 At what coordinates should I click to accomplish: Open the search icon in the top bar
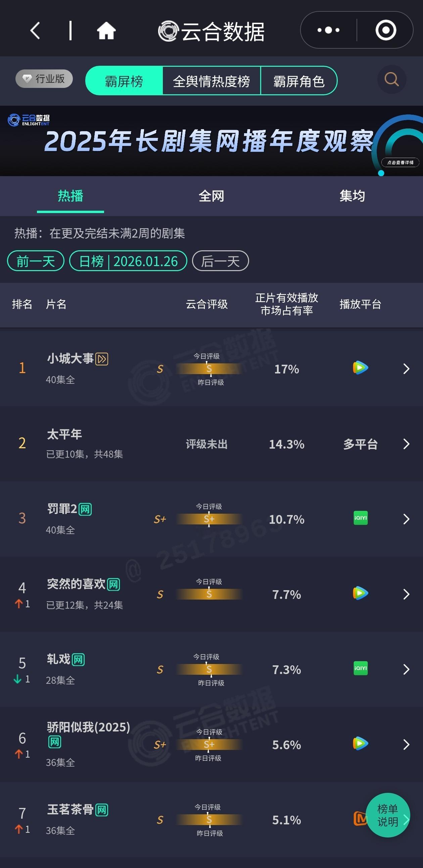tap(391, 80)
